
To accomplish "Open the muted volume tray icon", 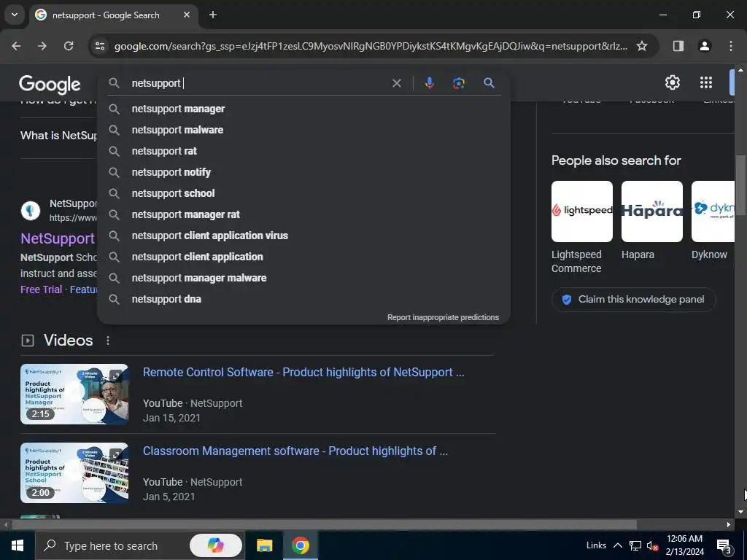I will click(x=653, y=545).
